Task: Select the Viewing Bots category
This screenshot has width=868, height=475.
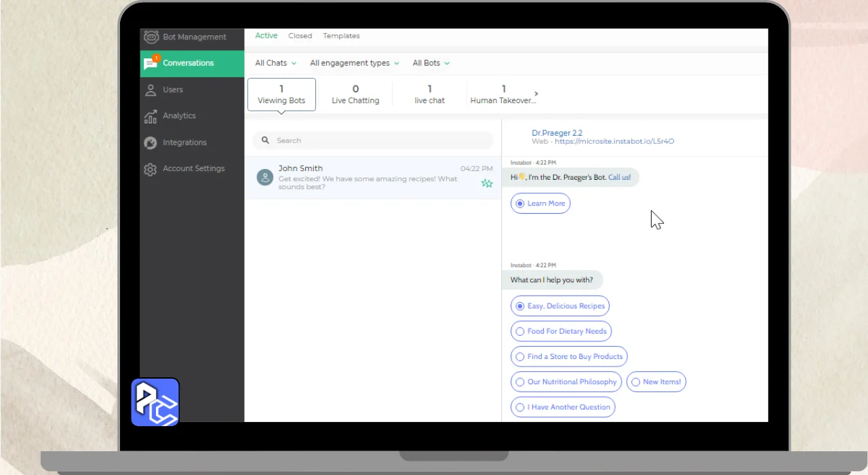Action: (281, 94)
